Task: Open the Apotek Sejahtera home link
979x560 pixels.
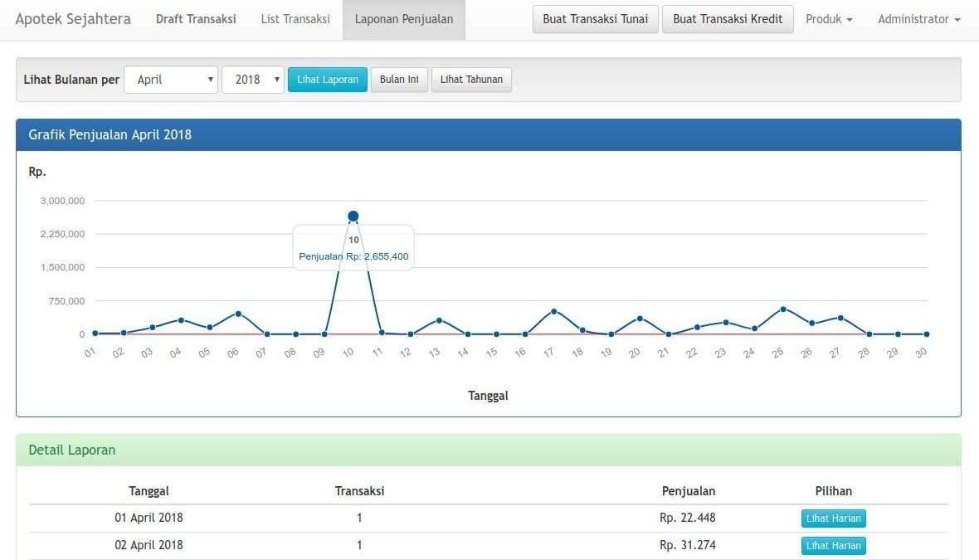Action: tap(73, 19)
